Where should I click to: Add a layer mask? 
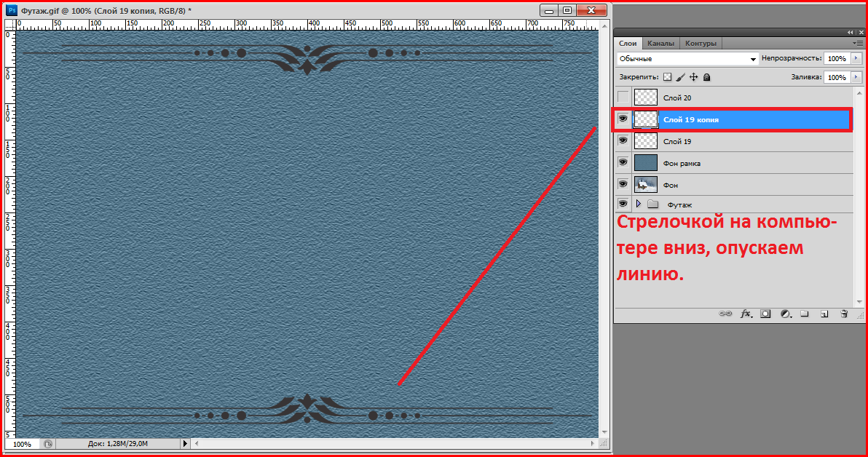(x=765, y=314)
